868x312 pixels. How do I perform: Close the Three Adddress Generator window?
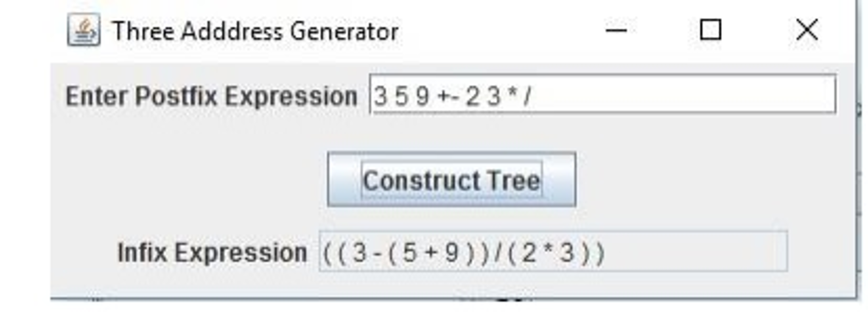(807, 30)
